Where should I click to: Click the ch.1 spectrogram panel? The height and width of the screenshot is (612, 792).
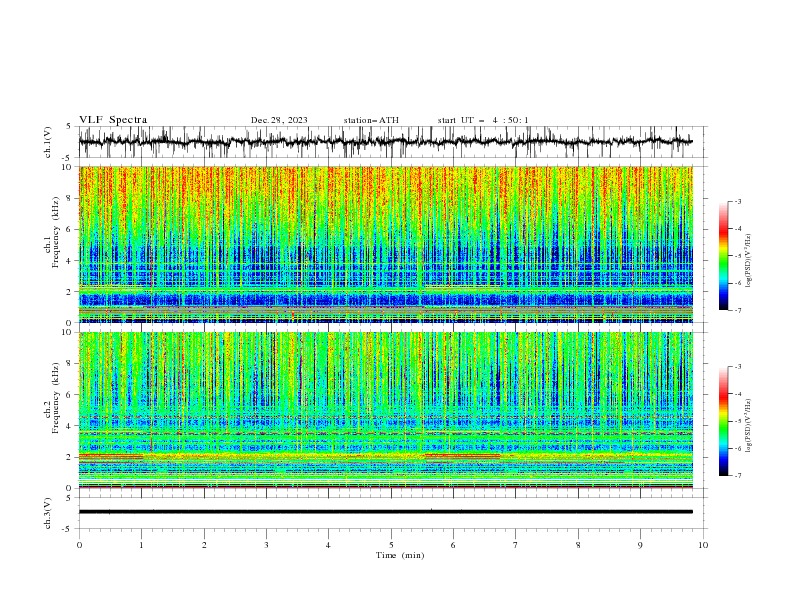pyautogui.click(x=385, y=244)
